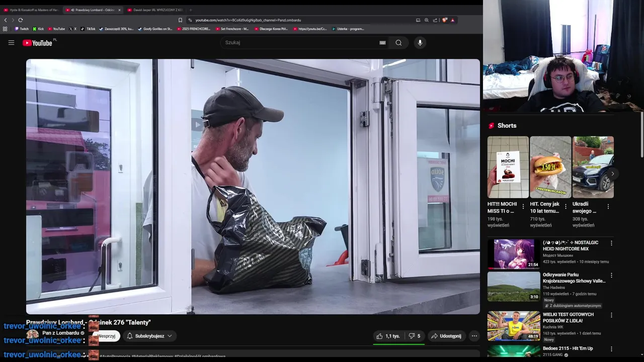
Task: Go back with the browser back arrow
Action: (6, 20)
